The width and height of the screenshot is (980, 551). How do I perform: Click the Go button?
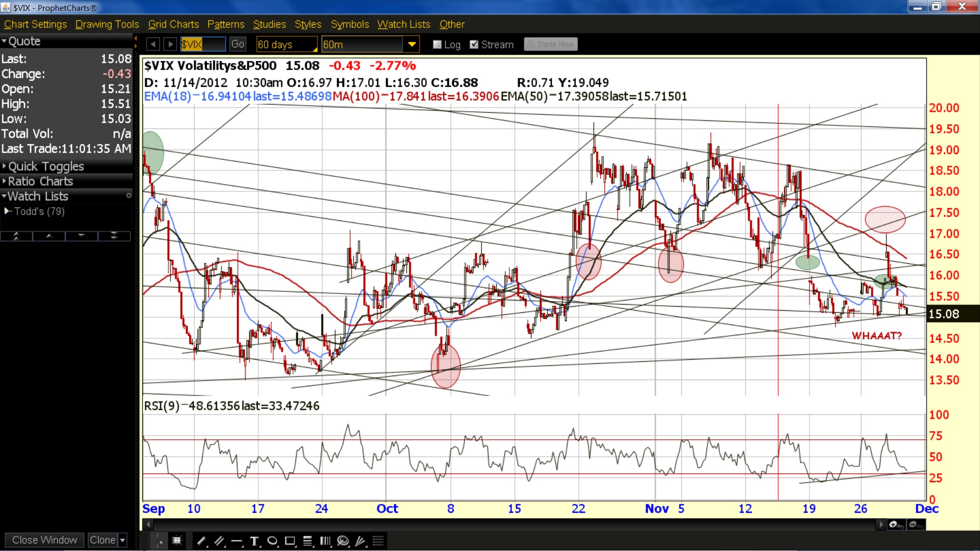238,44
